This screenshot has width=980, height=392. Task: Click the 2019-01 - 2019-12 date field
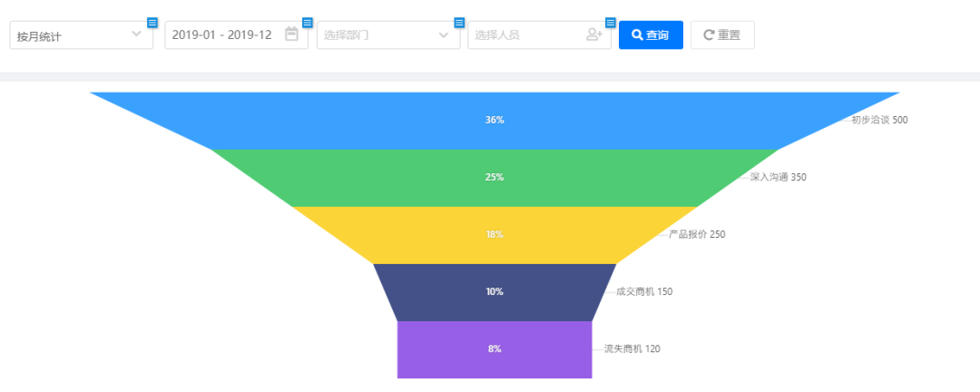click(x=222, y=35)
